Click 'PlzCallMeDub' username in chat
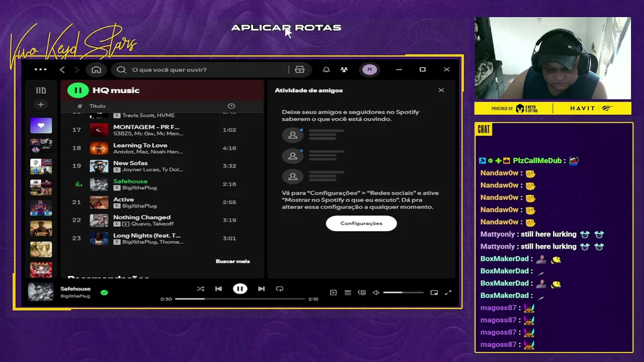The image size is (644, 362). (x=537, y=161)
